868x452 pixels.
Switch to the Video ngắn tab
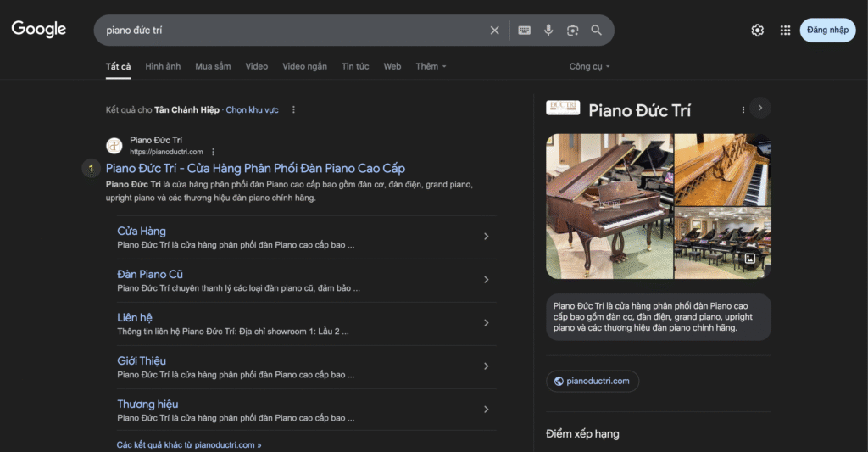(304, 66)
